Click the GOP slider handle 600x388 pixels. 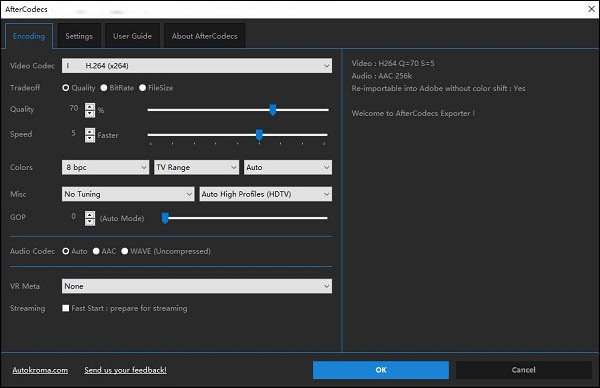click(165, 218)
